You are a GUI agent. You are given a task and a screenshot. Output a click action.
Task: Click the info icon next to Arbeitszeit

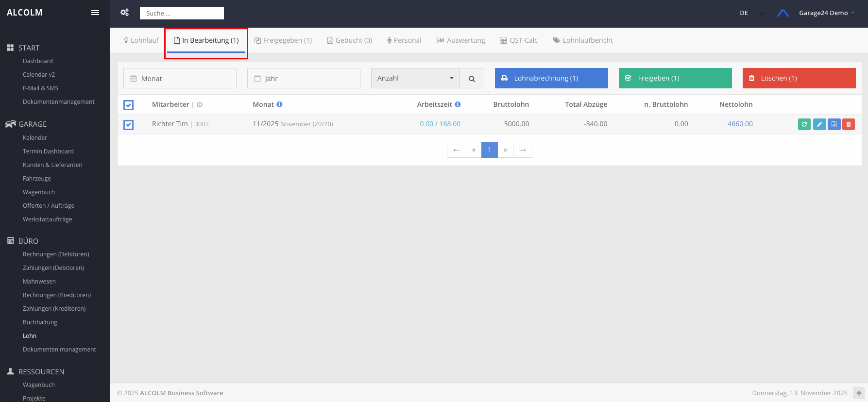coord(458,104)
